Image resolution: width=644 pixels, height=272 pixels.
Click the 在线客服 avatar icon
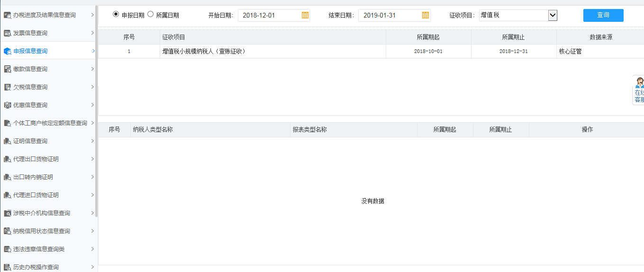pyautogui.click(x=639, y=82)
